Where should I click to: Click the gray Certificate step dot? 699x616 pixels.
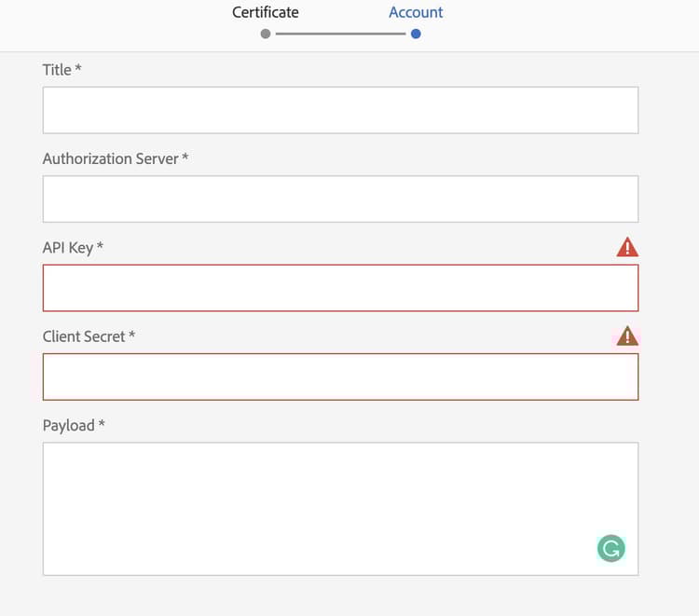pyautogui.click(x=266, y=34)
